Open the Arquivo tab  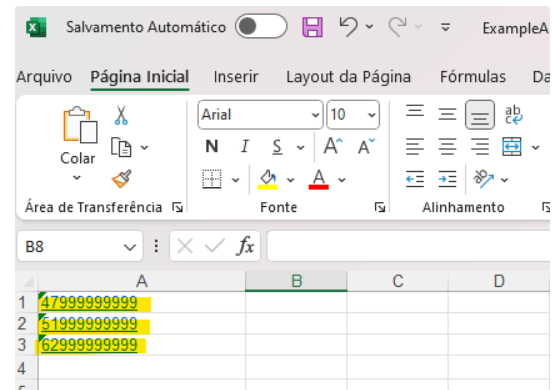click(44, 77)
